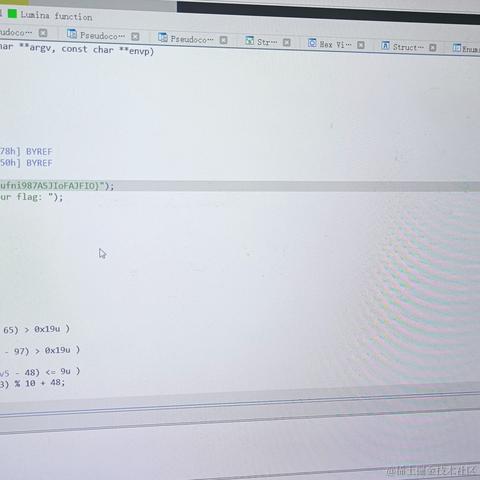The width and height of the screenshot is (480, 480).
Task: Click the Lumina function legend label
Action: (x=56, y=16)
